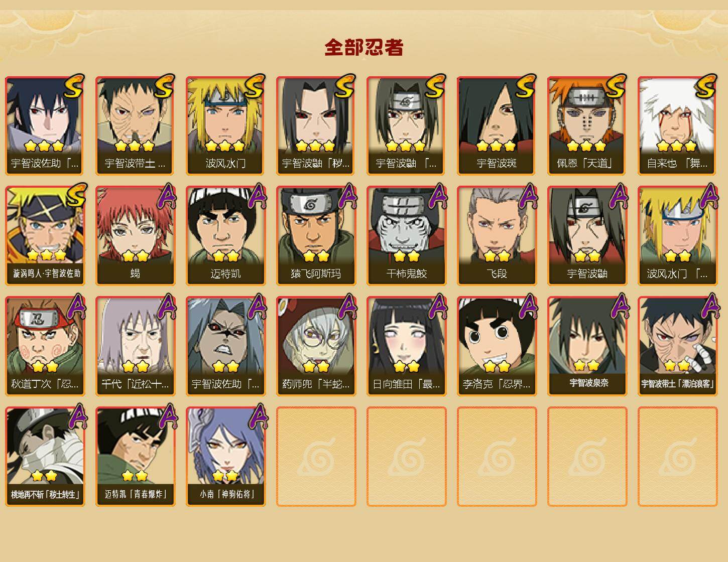Viewport: 728px width, 562px height.
Task: Click the star rating on 千代 card
Action: tap(135, 366)
